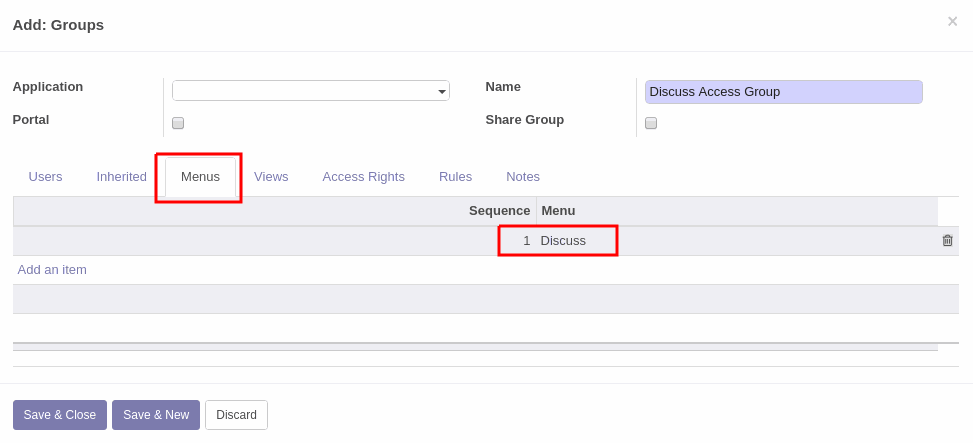Edit the Name field Discuss Access Group
The width and height of the screenshot is (973, 443).
tap(784, 92)
